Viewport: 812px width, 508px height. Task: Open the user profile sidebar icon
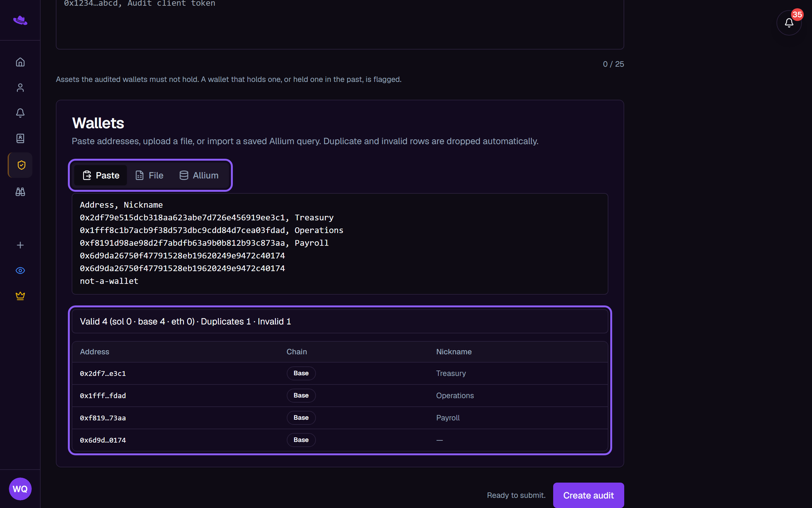coord(20,88)
